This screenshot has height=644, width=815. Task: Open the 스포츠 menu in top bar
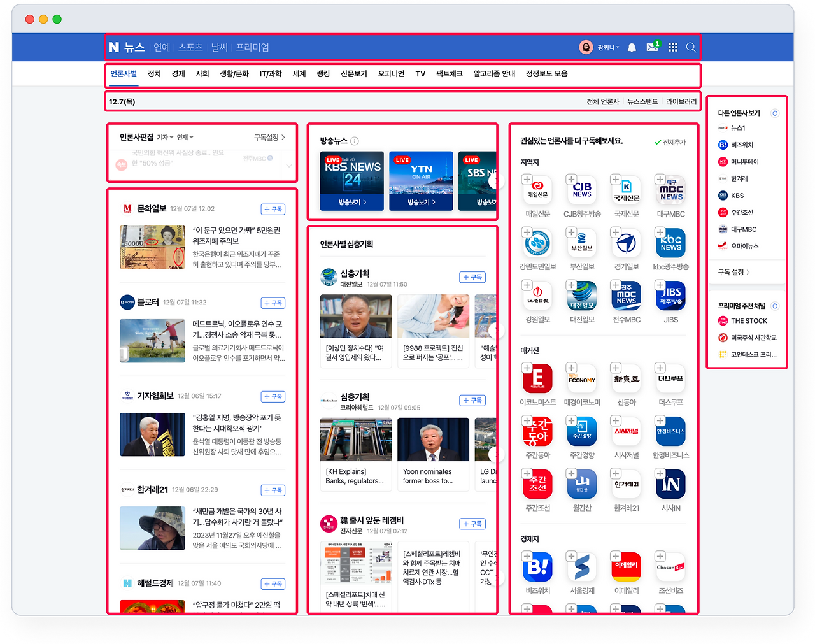[x=190, y=47]
